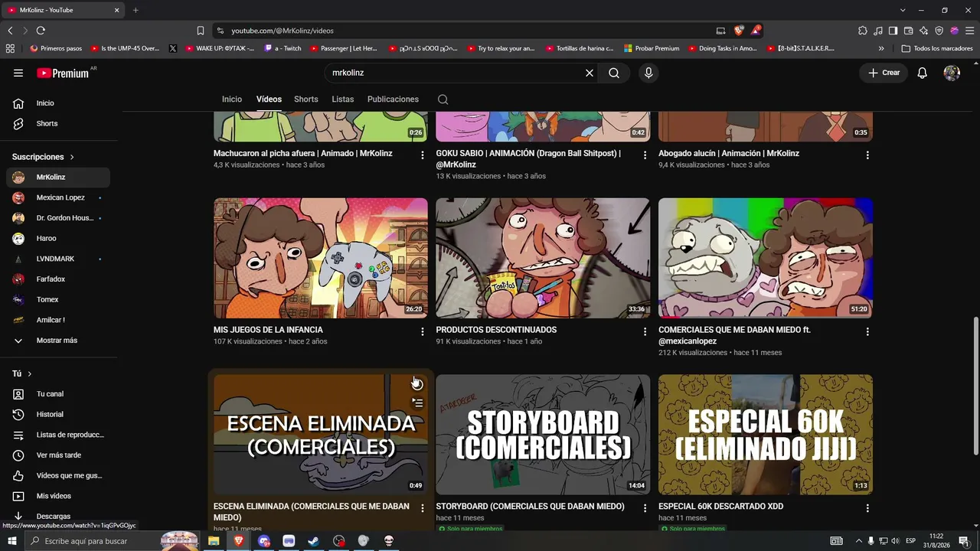Bookmark this page from the address bar

tap(201, 31)
